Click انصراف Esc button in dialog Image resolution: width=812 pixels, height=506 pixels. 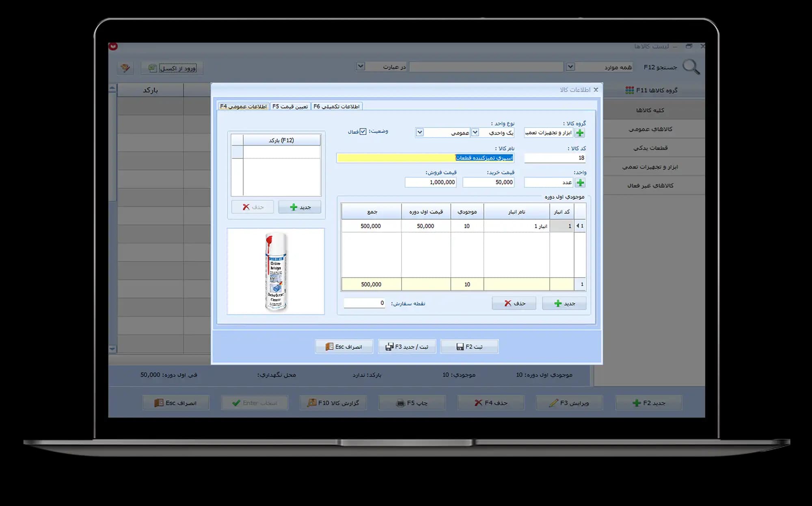coord(344,347)
